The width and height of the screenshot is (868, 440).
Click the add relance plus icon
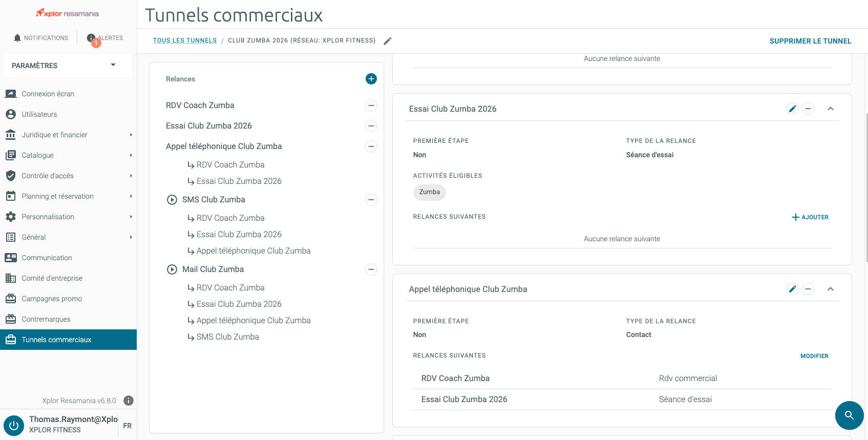click(371, 79)
